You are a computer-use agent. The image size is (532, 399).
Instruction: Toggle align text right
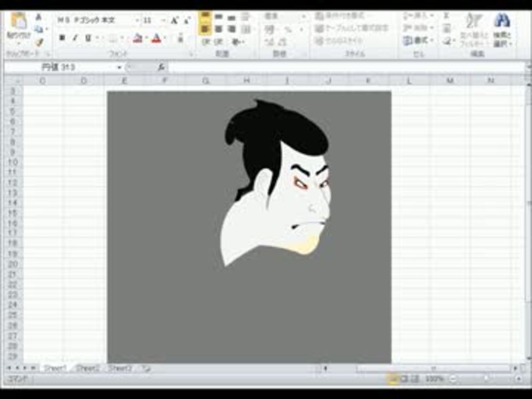coord(232,29)
